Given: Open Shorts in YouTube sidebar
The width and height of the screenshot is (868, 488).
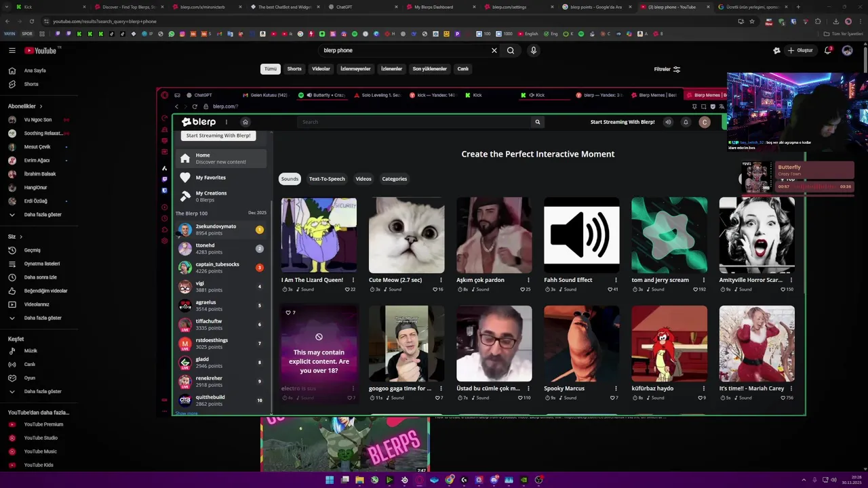Looking at the screenshot, I should pyautogui.click(x=31, y=84).
